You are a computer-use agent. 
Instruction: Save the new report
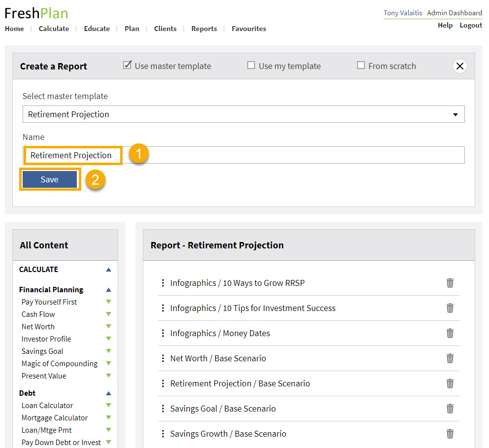coord(50,179)
